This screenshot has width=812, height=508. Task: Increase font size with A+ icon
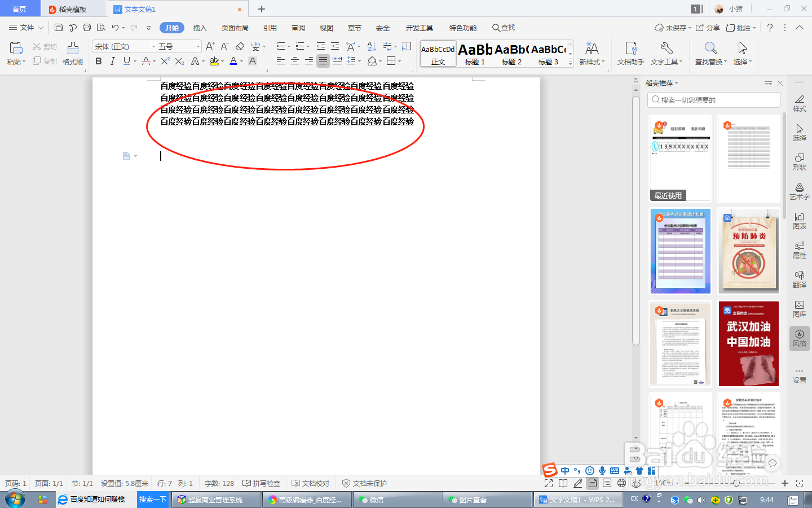click(x=210, y=46)
